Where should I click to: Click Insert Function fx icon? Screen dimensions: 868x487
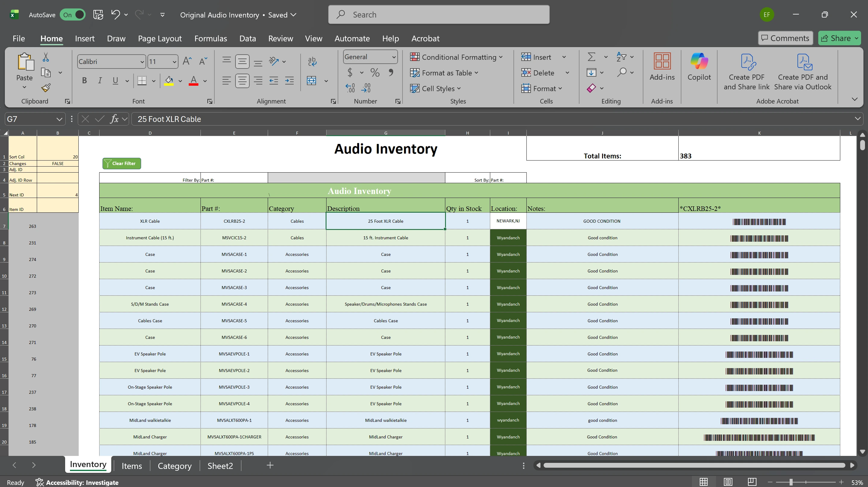(114, 119)
